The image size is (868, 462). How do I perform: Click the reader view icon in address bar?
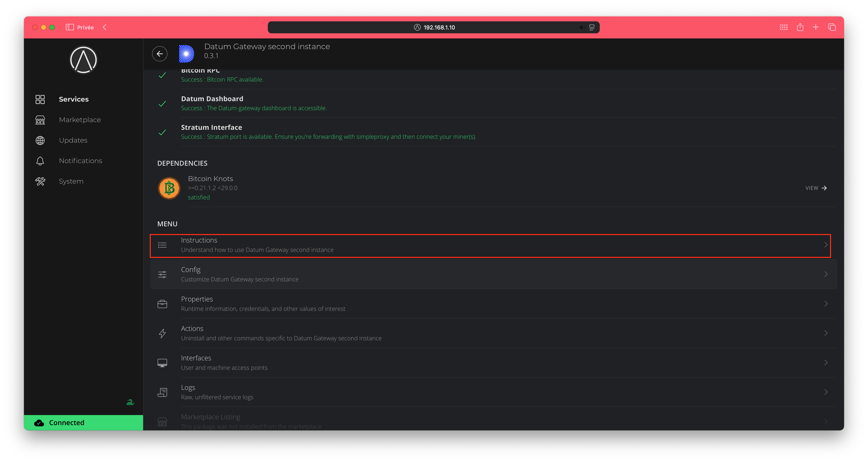pyautogui.click(x=592, y=27)
